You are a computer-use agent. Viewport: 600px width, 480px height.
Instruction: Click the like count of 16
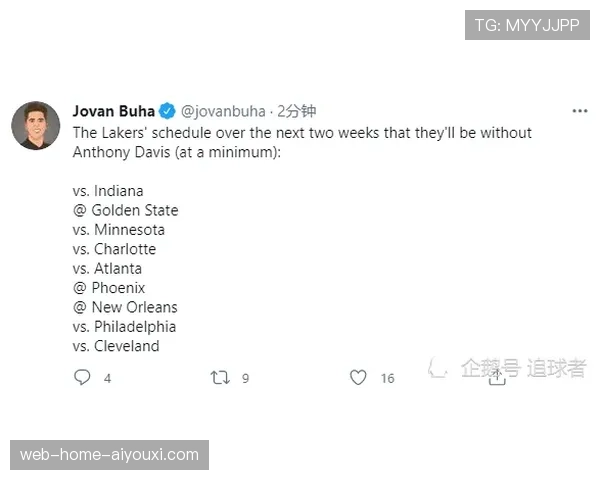387,379
